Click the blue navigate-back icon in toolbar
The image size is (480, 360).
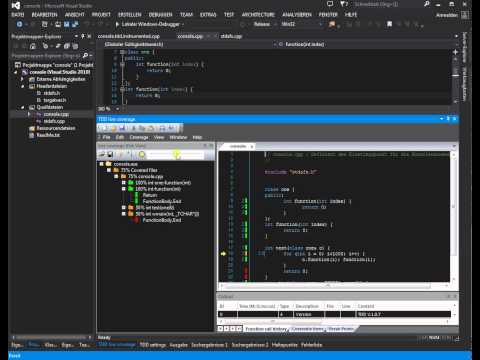point(19,24)
